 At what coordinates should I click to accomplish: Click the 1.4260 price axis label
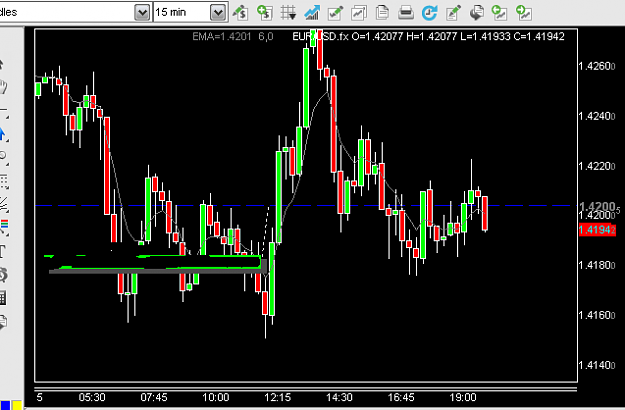pos(597,66)
